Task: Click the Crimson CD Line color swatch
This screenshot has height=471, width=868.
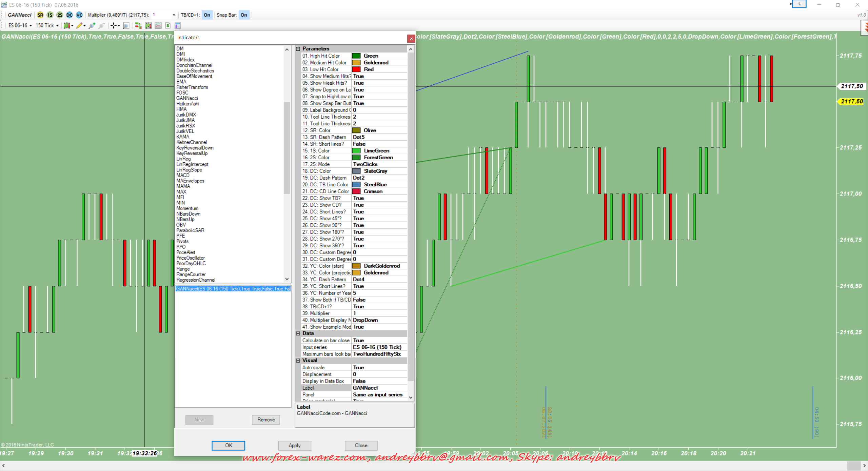Action: coord(356,191)
